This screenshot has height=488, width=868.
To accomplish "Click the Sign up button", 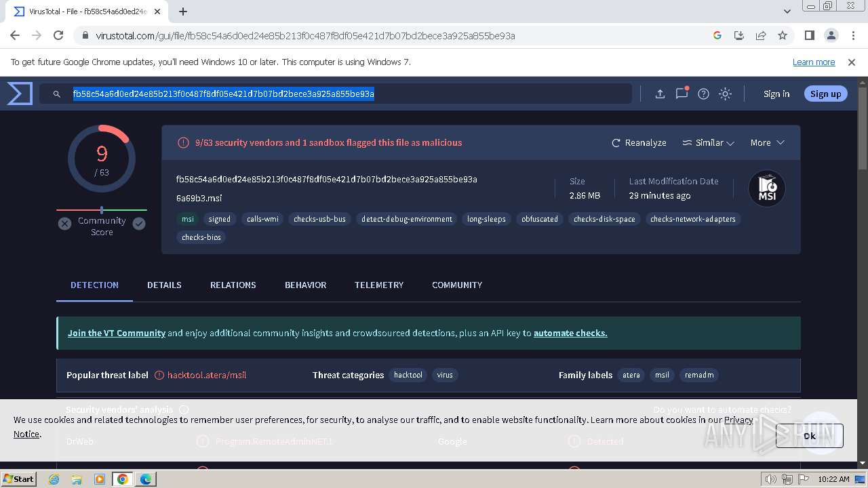I will pyautogui.click(x=825, y=94).
